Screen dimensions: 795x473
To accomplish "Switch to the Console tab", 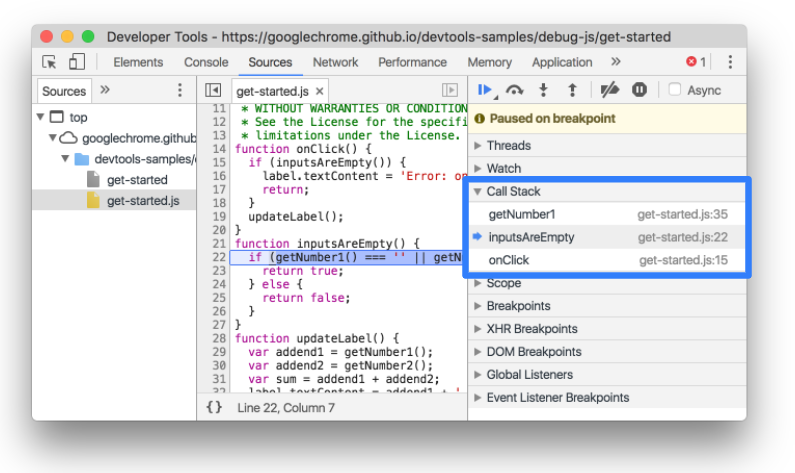I will tap(206, 62).
